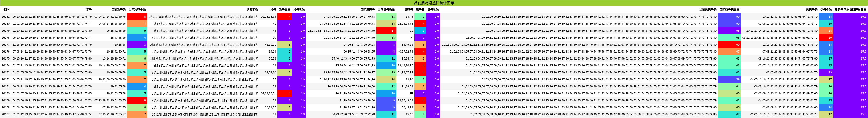This screenshot has width=868, height=118.
Task: Click red cold-count cell 8 in row 26181
Action: pyautogui.click(x=137, y=16)
